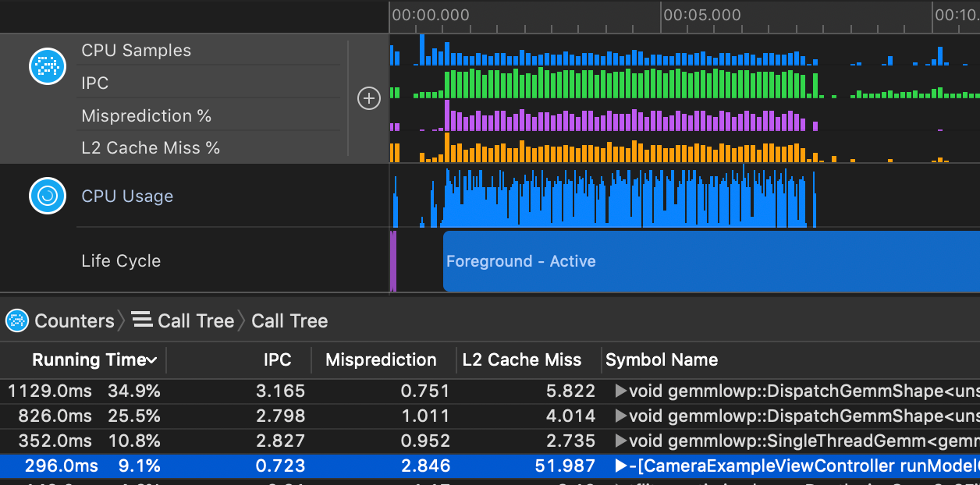
Task: Click the list icon before Call Tree
Action: click(x=141, y=320)
